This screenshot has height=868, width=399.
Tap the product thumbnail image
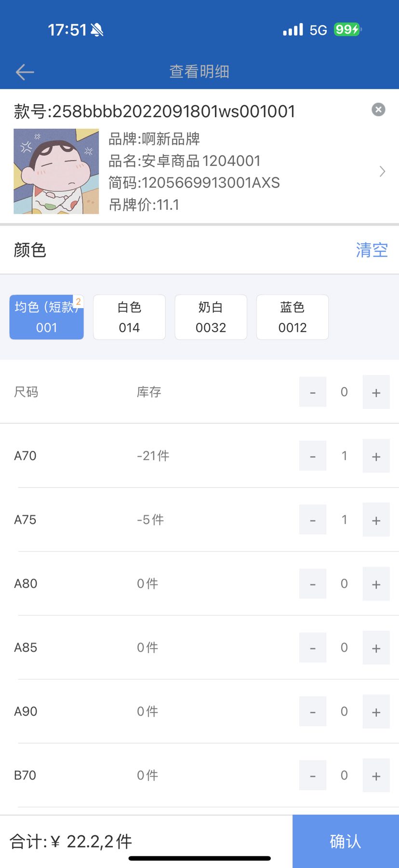pyautogui.click(x=56, y=171)
